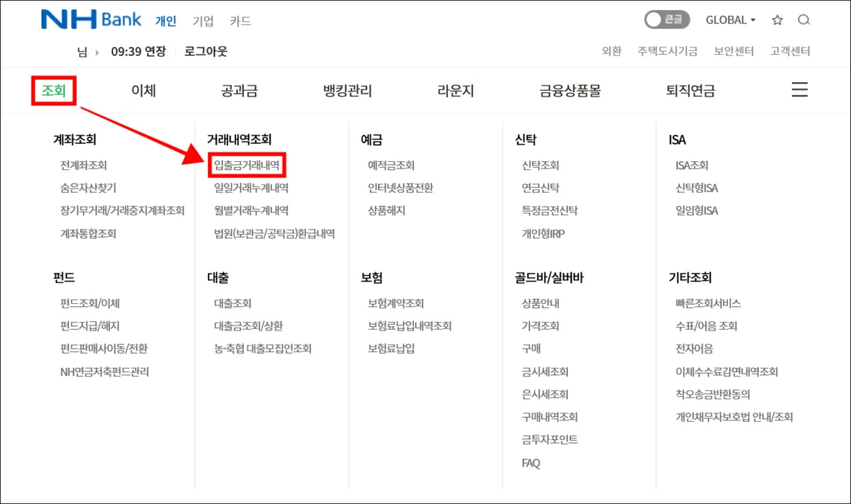Open the 조회 main menu

(54, 91)
